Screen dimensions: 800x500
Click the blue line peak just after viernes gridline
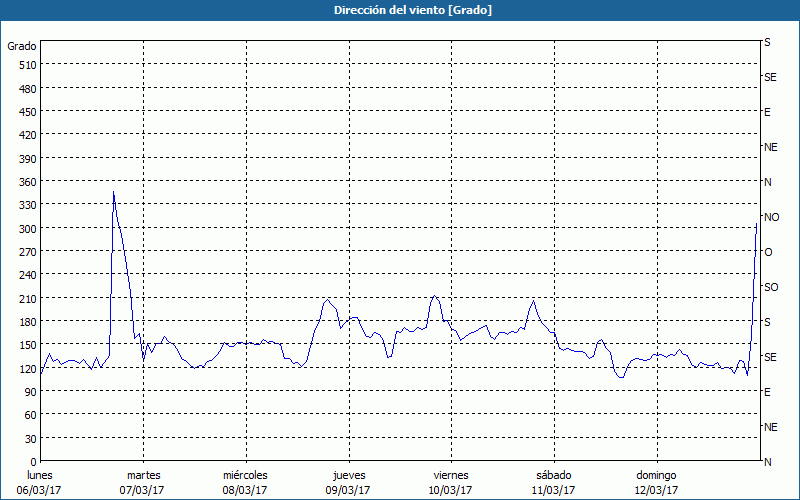[434, 296]
